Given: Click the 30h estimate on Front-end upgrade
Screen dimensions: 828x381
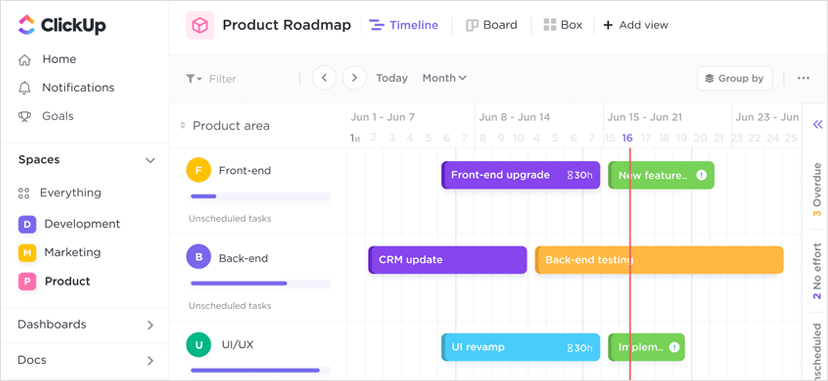Looking at the screenshot, I should [x=580, y=175].
